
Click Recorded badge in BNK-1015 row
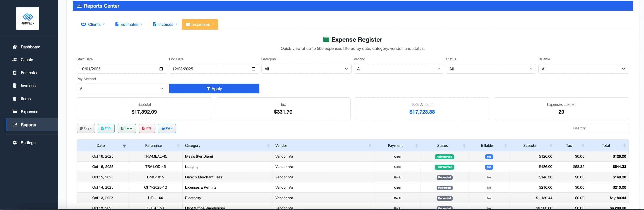444,177
